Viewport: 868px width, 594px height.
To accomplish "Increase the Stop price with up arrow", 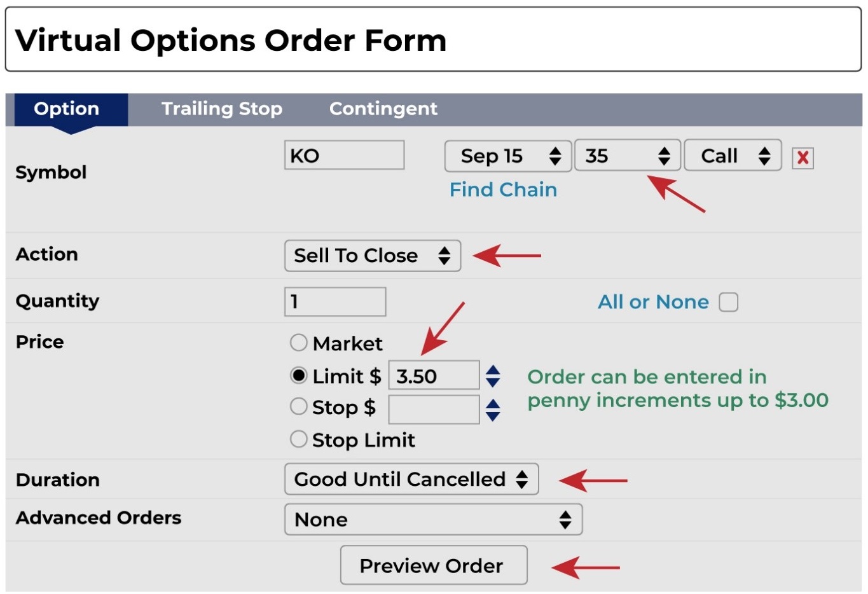I will [x=493, y=404].
